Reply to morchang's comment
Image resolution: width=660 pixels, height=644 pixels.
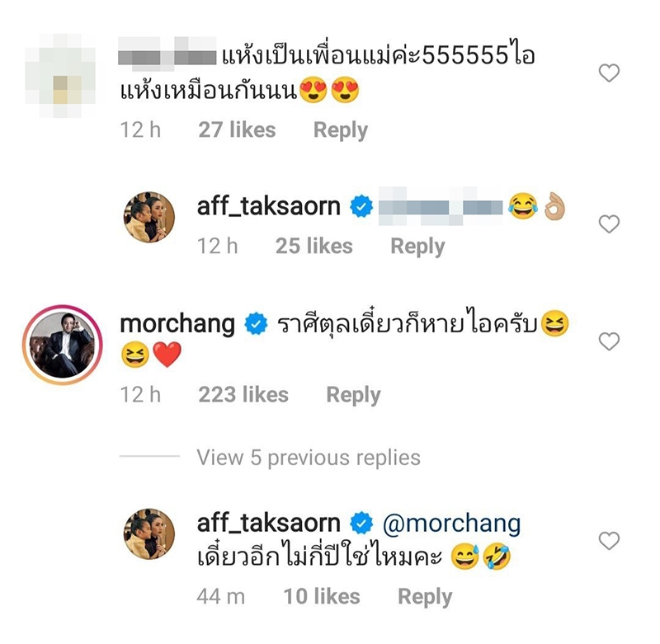[354, 395]
